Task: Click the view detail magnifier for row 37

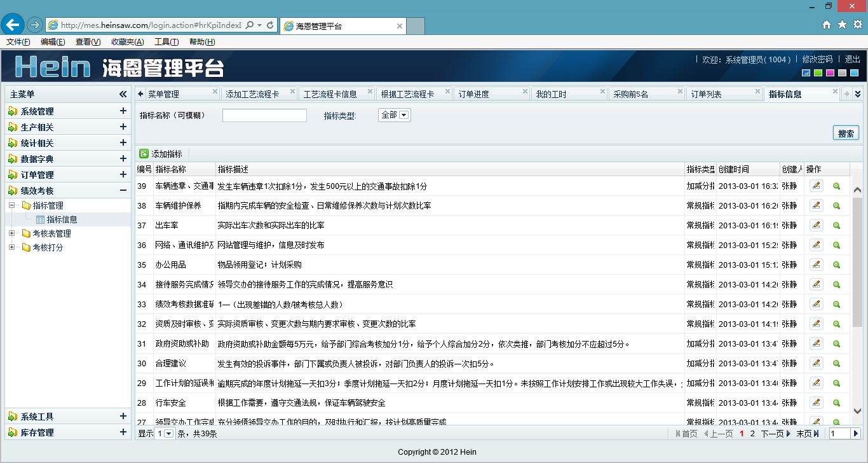Action: (836, 226)
